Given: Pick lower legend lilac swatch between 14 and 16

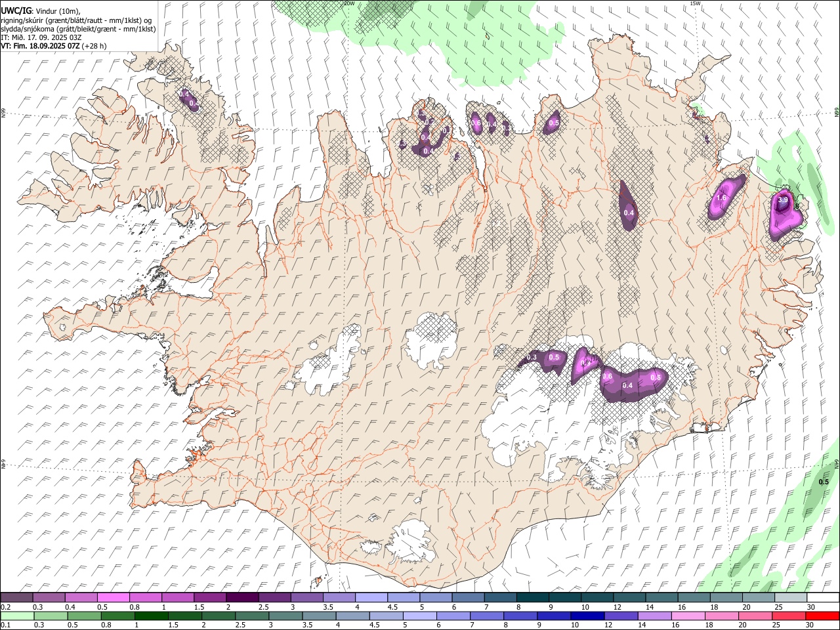Looking at the screenshot, I should (654, 616).
